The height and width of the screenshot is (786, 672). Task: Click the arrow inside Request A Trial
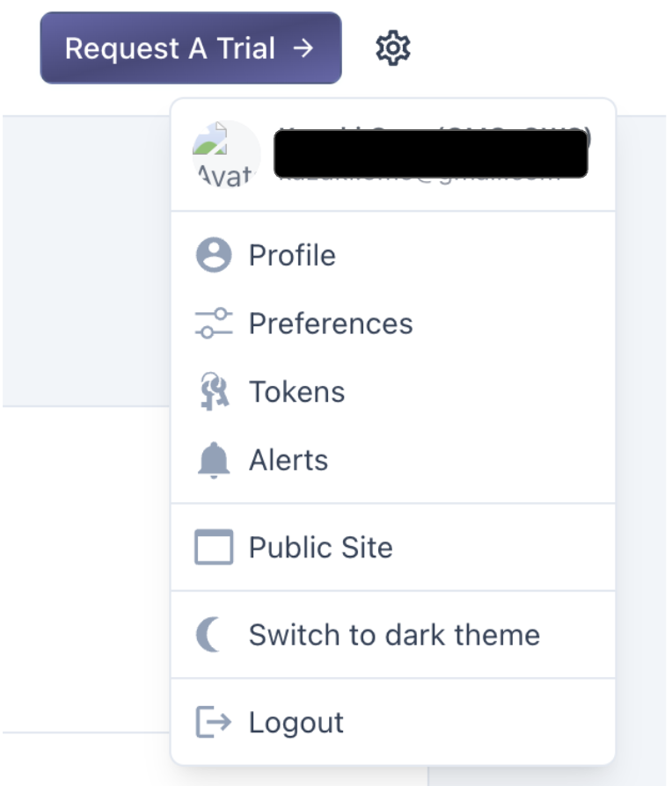coord(303,48)
